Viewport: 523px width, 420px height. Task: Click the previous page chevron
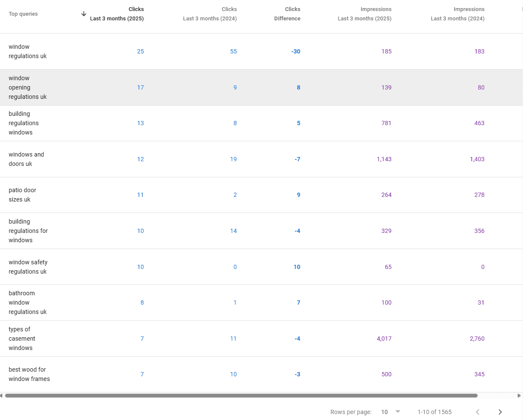pyautogui.click(x=478, y=412)
